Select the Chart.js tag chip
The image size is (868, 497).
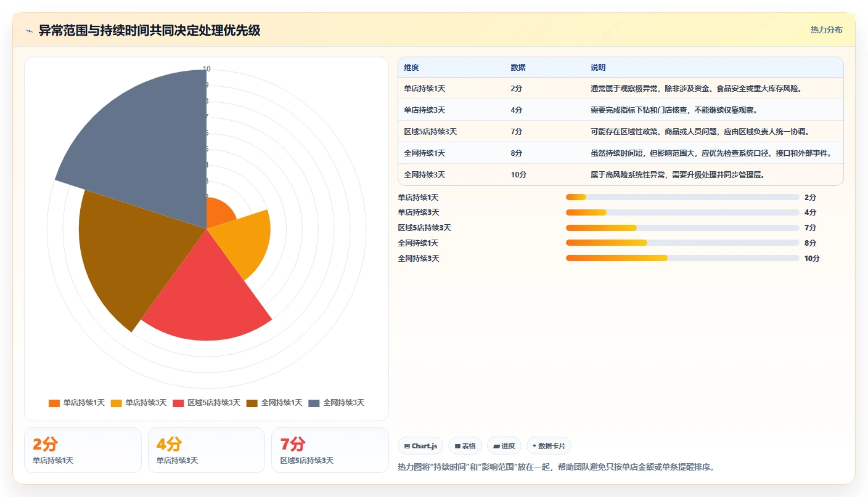(x=420, y=446)
